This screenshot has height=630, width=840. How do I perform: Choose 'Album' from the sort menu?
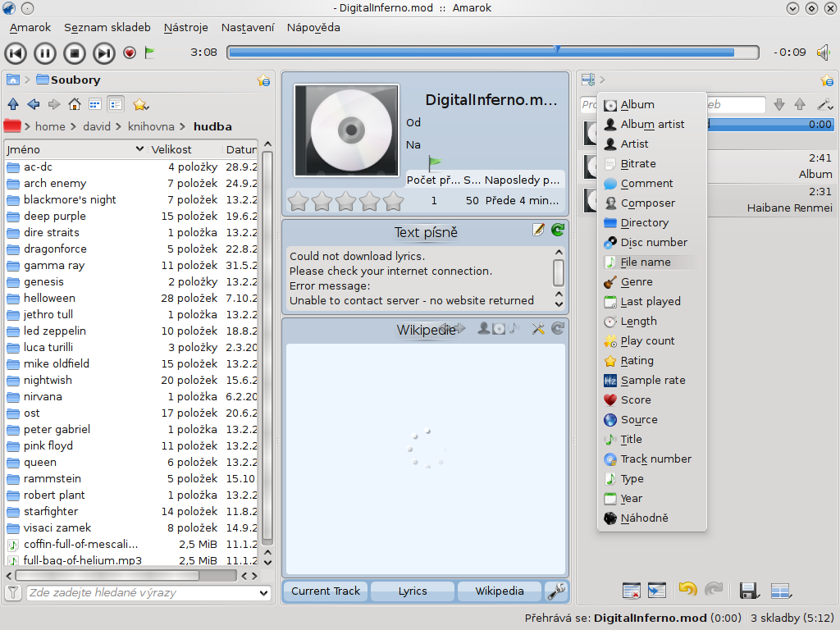pos(652,104)
